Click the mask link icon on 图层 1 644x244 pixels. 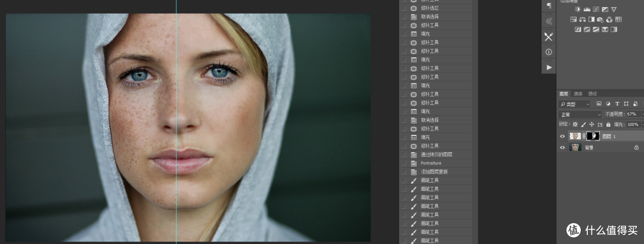point(584,136)
